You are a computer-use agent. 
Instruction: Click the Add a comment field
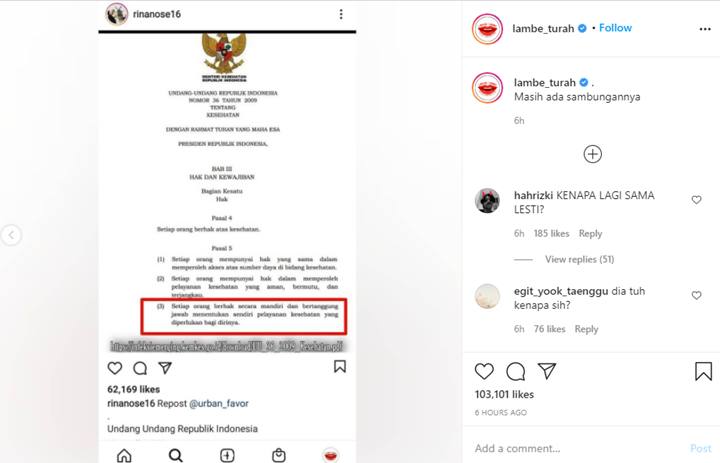click(x=574, y=448)
